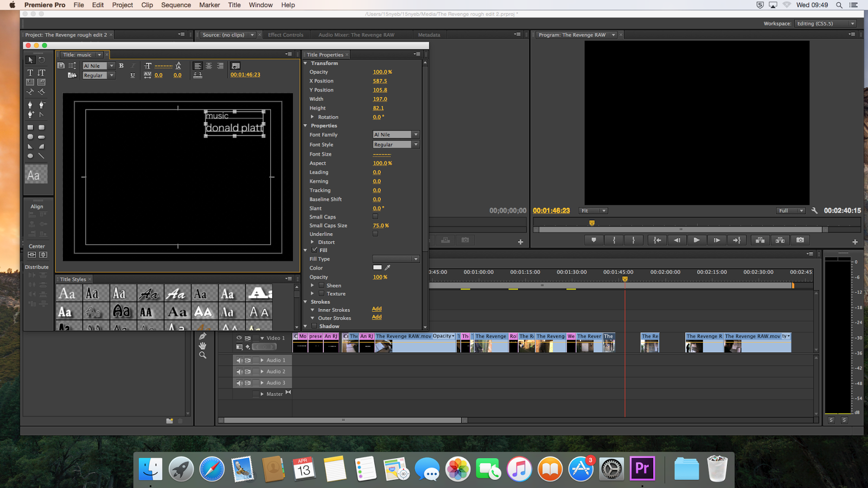
Task: Enable the Shadow checkbox
Action: coord(314,326)
